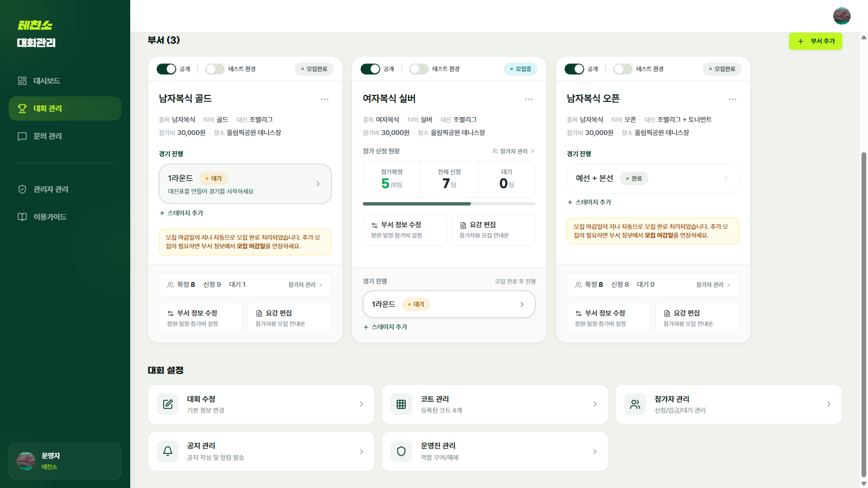
Task: Expand 운영진 관리 card chevron
Action: tap(595, 451)
